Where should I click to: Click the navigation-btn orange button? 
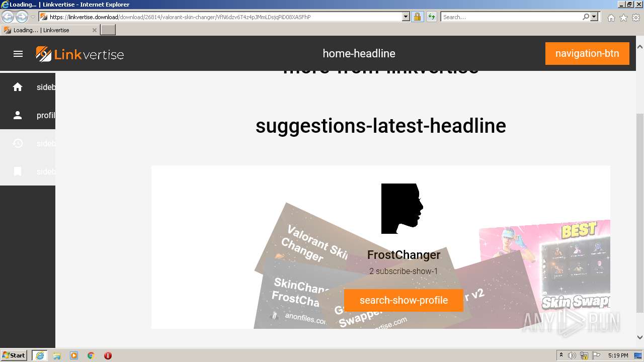(x=587, y=53)
